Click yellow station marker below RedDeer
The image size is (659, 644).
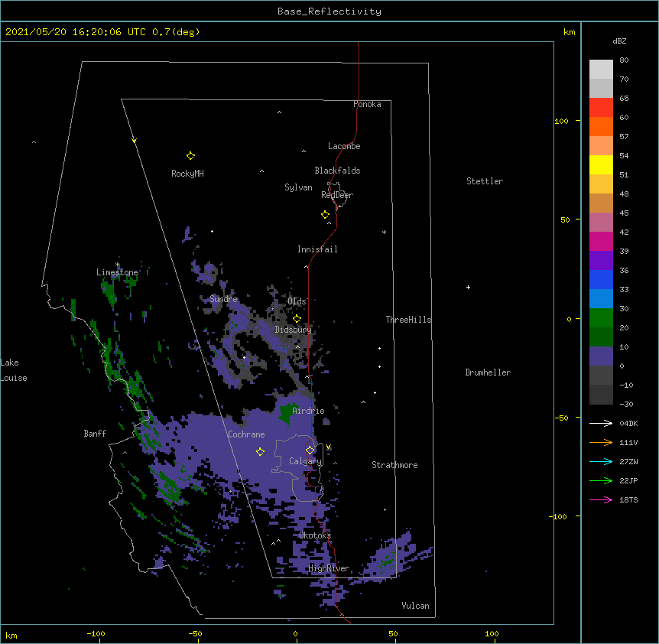pyautogui.click(x=325, y=215)
